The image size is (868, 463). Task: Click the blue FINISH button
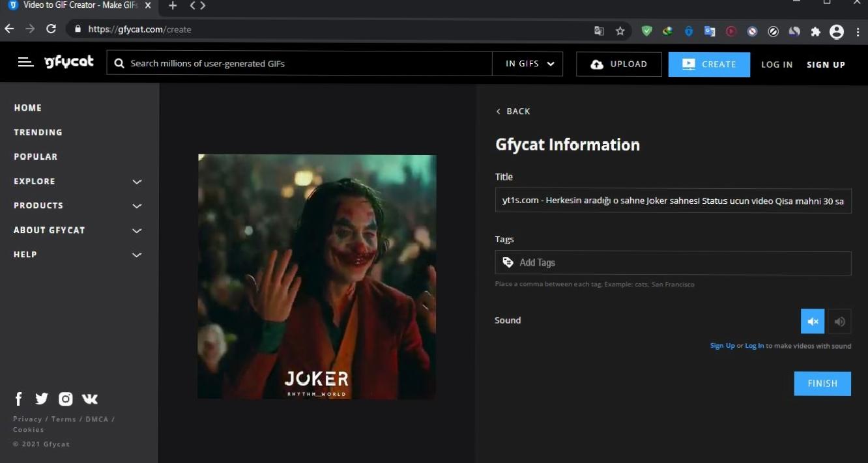tap(822, 384)
